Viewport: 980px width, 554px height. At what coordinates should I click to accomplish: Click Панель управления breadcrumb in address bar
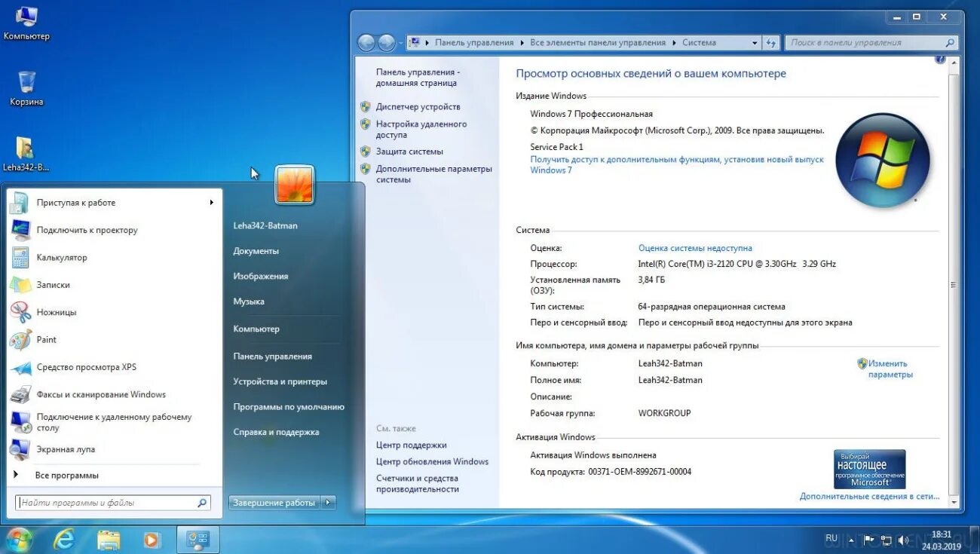tap(474, 43)
